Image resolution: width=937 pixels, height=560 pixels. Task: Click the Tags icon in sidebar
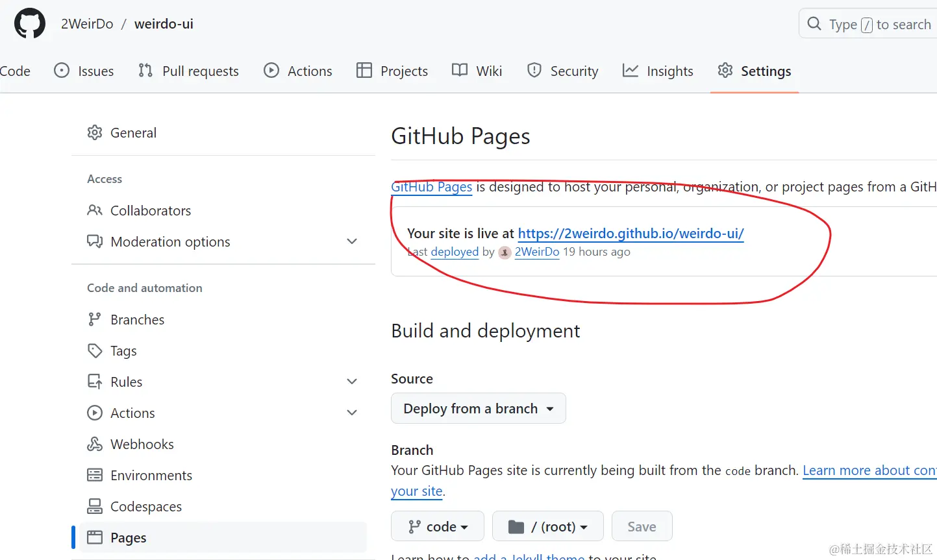95,350
